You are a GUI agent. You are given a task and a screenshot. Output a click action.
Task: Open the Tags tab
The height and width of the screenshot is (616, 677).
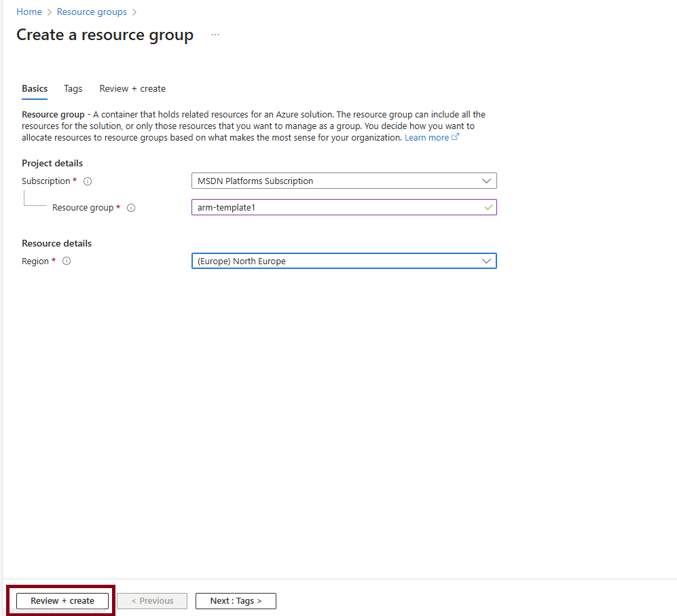[x=73, y=89]
